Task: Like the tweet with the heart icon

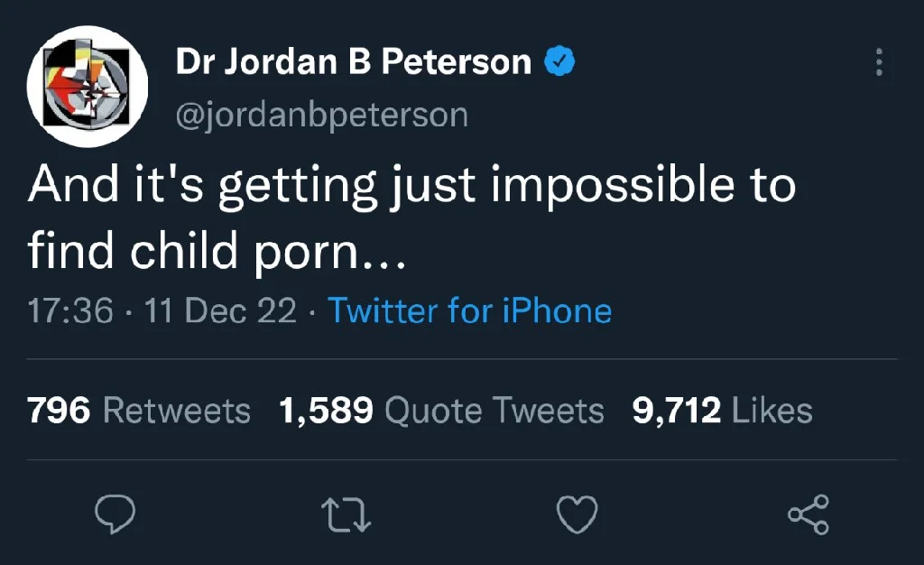Action: coord(577,514)
